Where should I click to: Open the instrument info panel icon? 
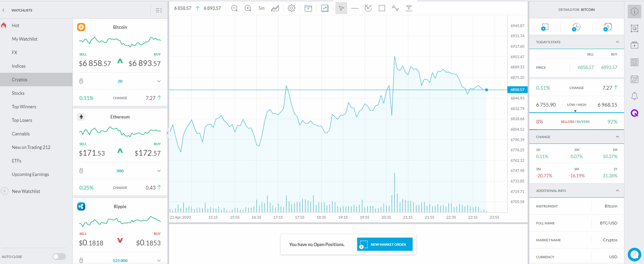(635, 12)
